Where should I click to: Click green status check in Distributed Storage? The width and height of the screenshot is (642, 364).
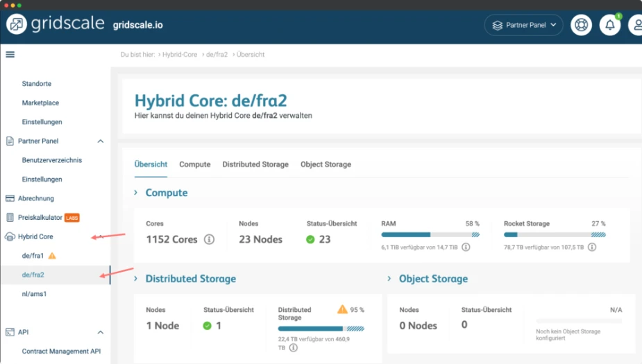coord(208,326)
